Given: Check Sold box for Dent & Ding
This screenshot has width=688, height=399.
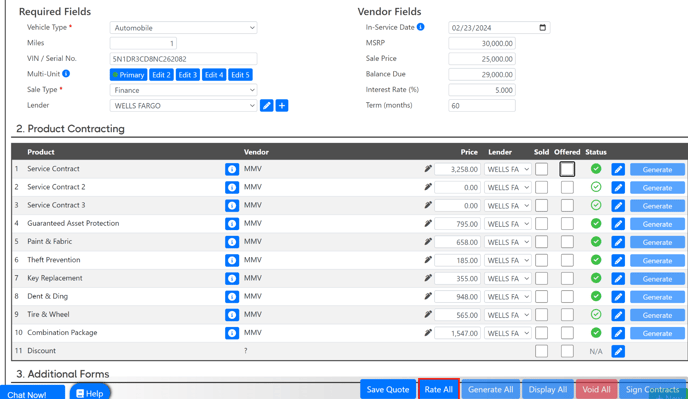Looking at the screenshot, I should point(541,297).
